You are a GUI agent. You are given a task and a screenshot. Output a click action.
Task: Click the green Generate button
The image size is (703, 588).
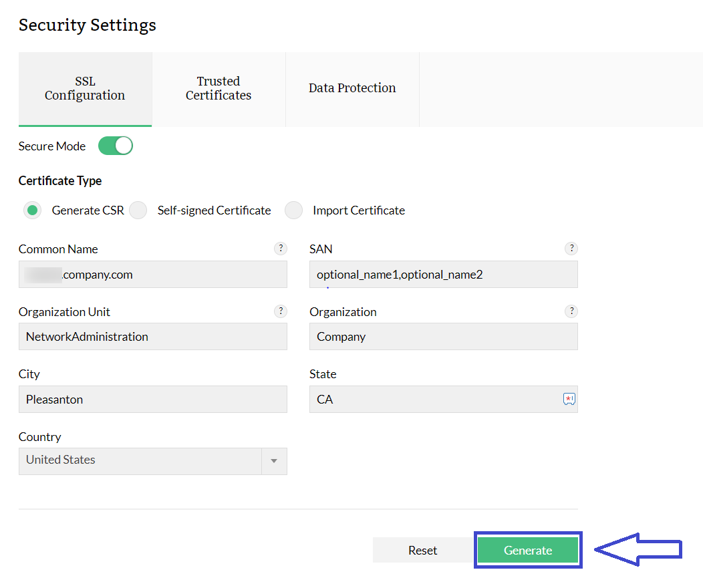pos(528,550)
